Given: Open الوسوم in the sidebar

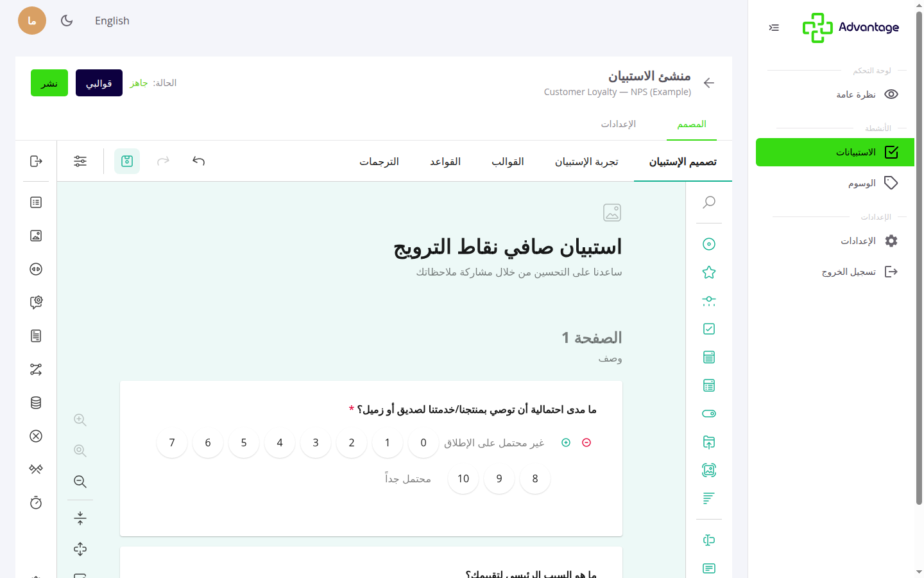Looking at the screenshot, I should pyautogui.click(x=835, y=183).
